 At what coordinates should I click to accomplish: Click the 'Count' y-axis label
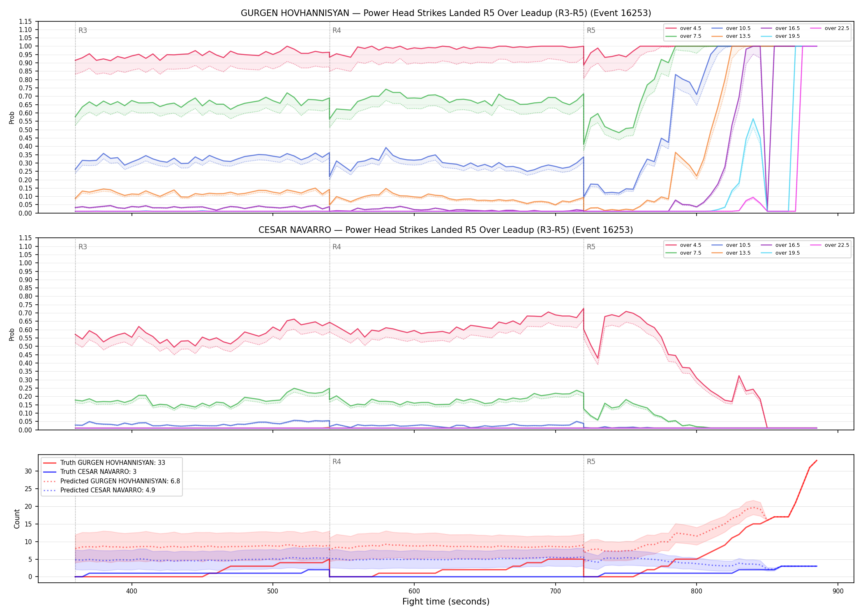pyautogui.click(x=17, y=519)
